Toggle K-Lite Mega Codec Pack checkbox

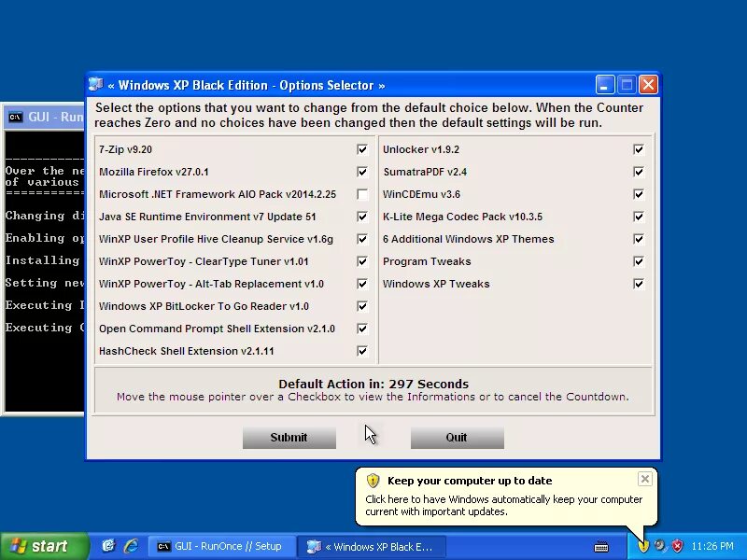tap(639, 217)
